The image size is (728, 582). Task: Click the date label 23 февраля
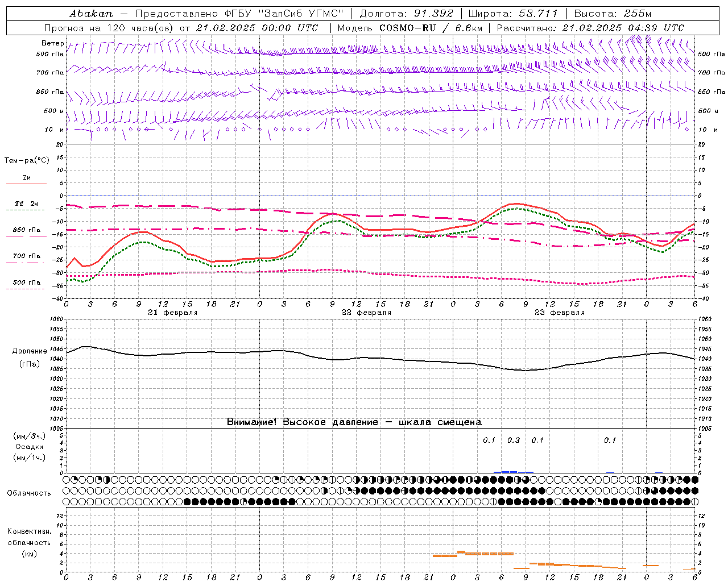[x=560, y=313]
